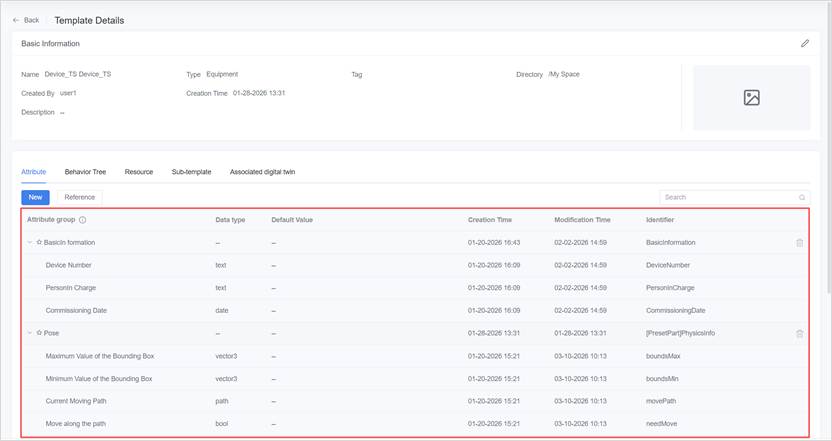Select the Associated digital twin tab
The image size is (832, 441).
(x=262, y=172)
